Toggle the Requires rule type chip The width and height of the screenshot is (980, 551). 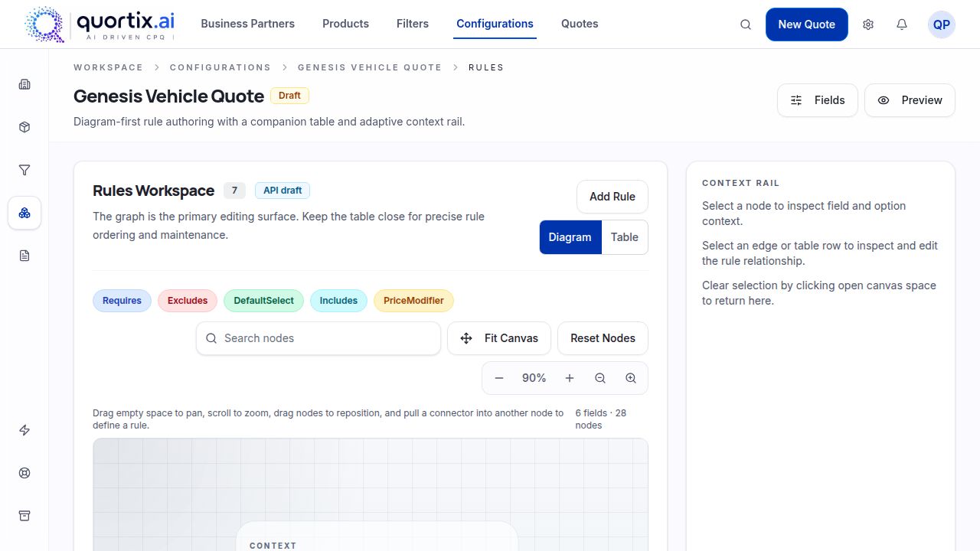pos(122,301)
